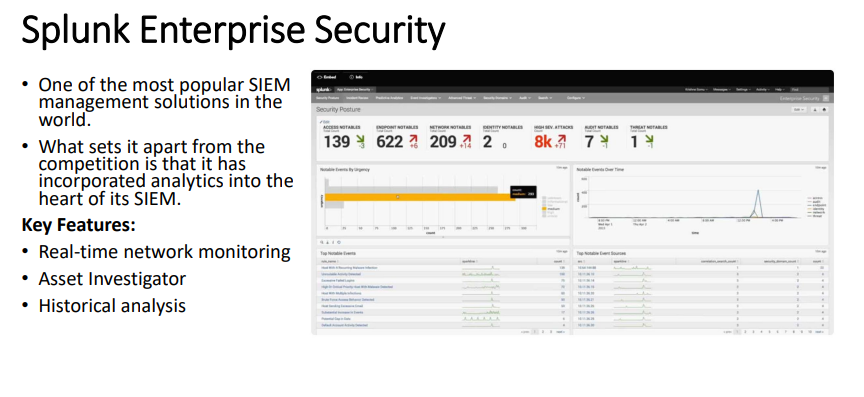This screenshot has height=397, width=864.
Task: Click the green down arrow beside 139
Action: (x=360, y=140)
